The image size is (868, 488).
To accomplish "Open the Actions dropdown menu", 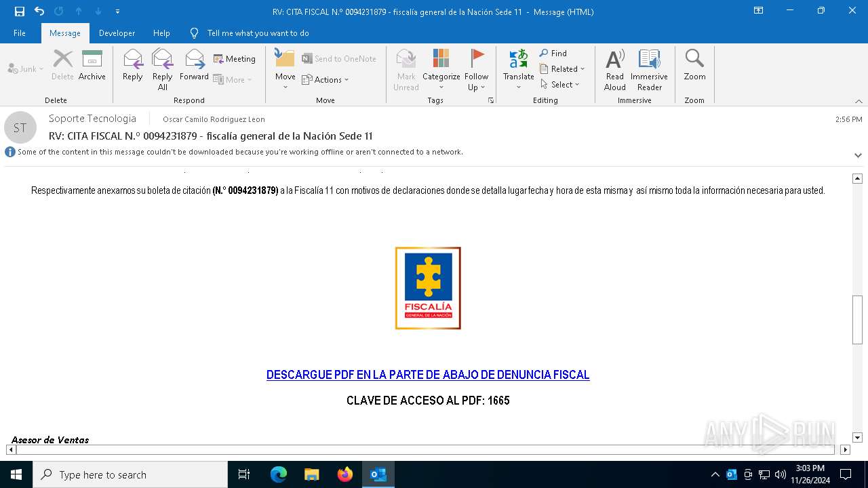I will (325, 79).
